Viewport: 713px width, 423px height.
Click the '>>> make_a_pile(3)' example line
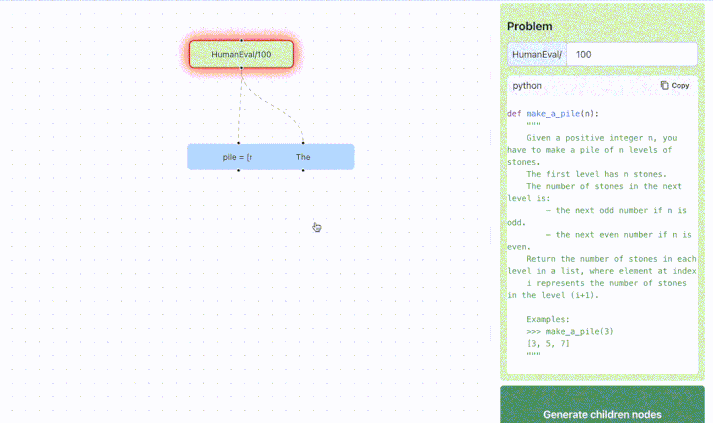coord(570,332)
